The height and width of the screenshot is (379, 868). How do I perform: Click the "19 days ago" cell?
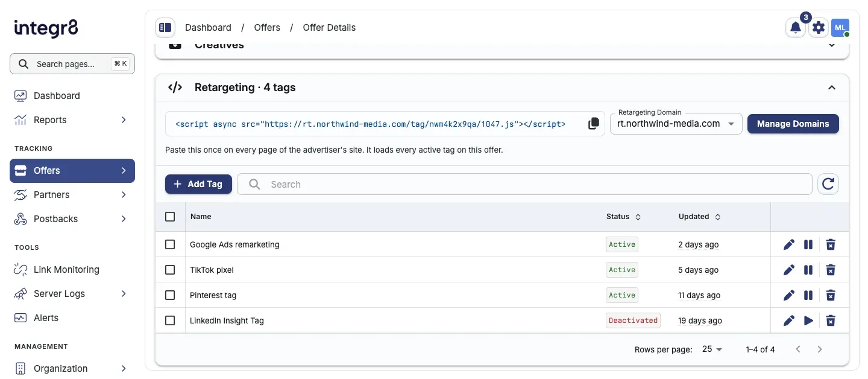pos(700,320)
